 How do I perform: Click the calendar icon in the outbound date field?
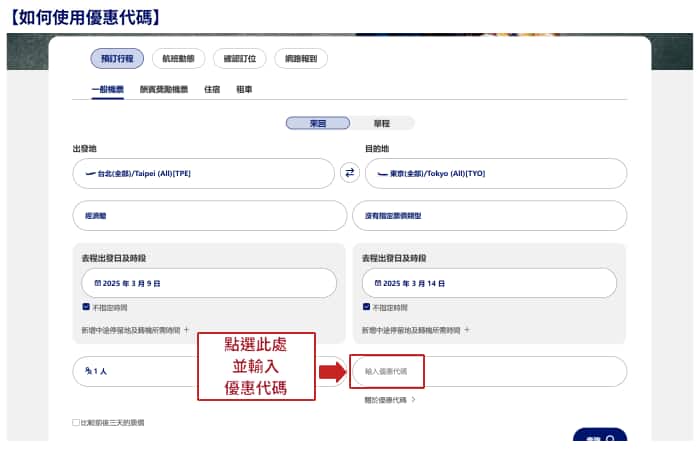pyautogui.click(x=97, y=283)
